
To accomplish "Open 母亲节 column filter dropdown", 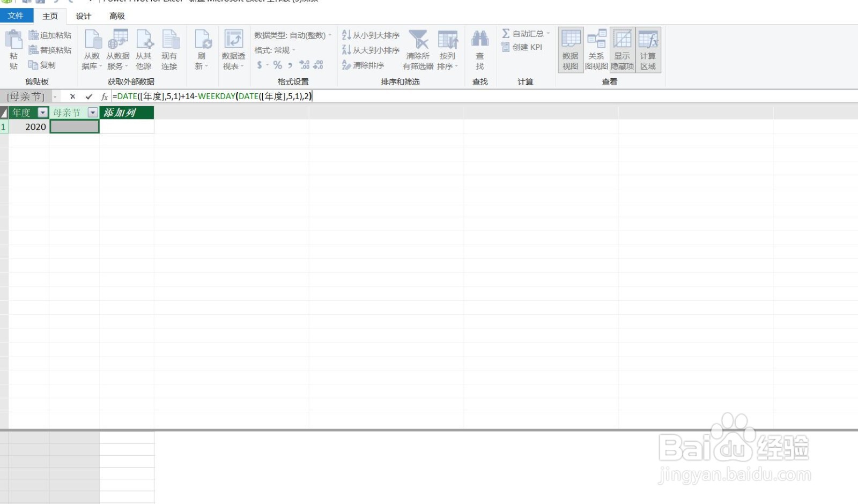I will 93,113.
